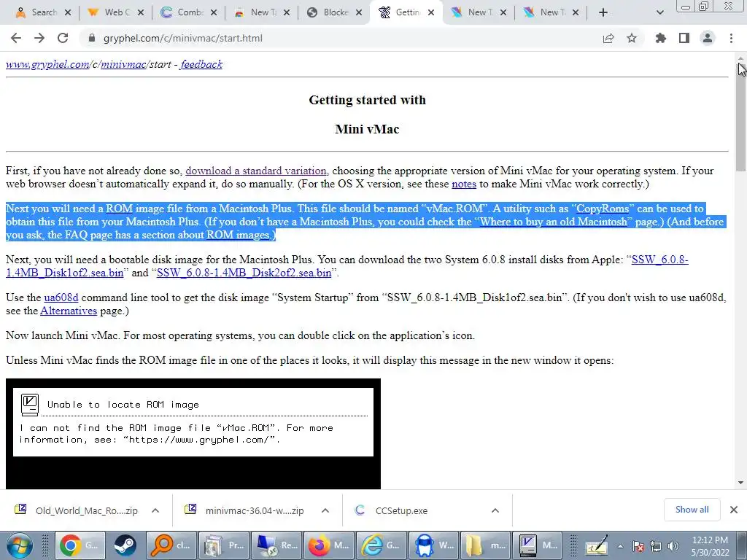Image resolution: width=747 pixels, height=560 pixels.
Task: Close the Getting started tab
Action: coord(431,12)
